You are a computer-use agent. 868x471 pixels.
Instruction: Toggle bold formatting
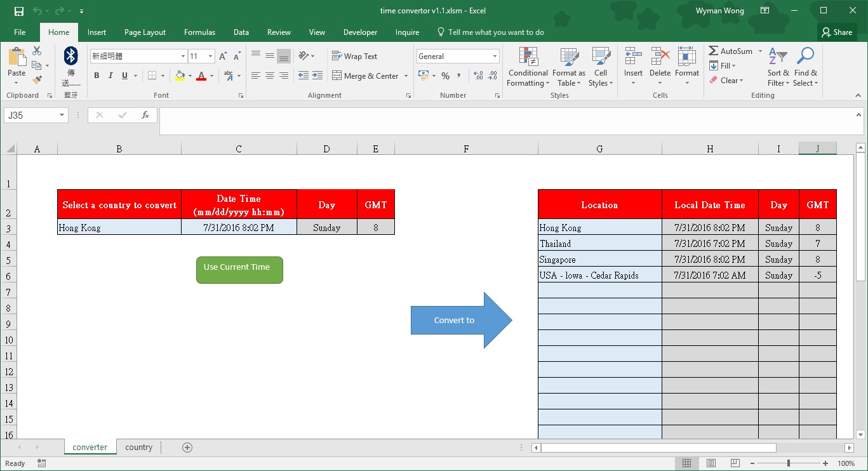(x=96, y=76)
